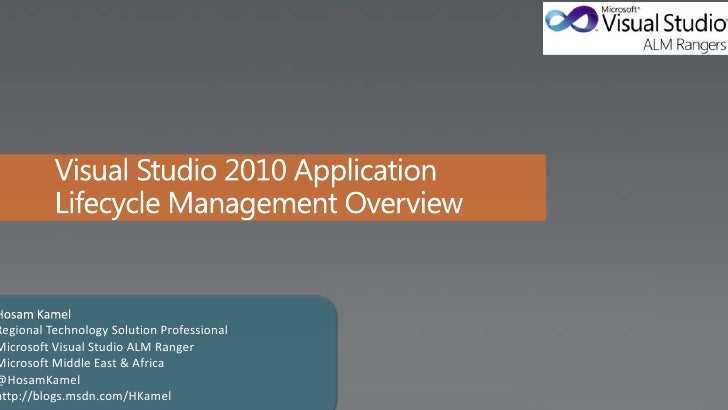728x410 pixels.
Task: Click 'Regional Technology Solution Professional' line
Action: coord(114,330)
